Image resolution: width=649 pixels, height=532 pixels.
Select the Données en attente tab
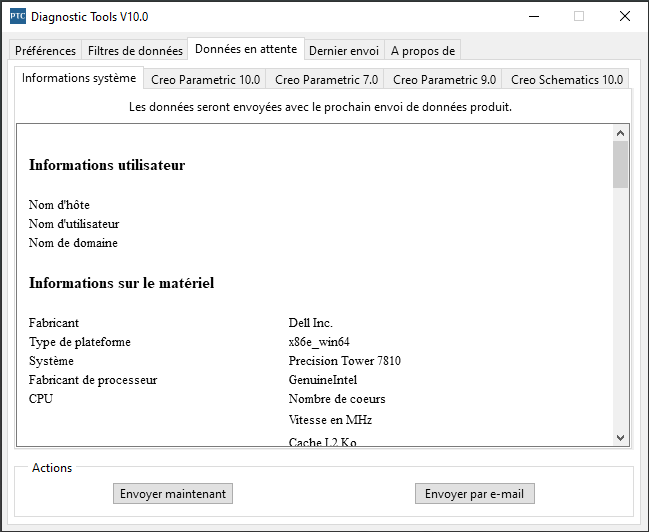click(246, 49)
